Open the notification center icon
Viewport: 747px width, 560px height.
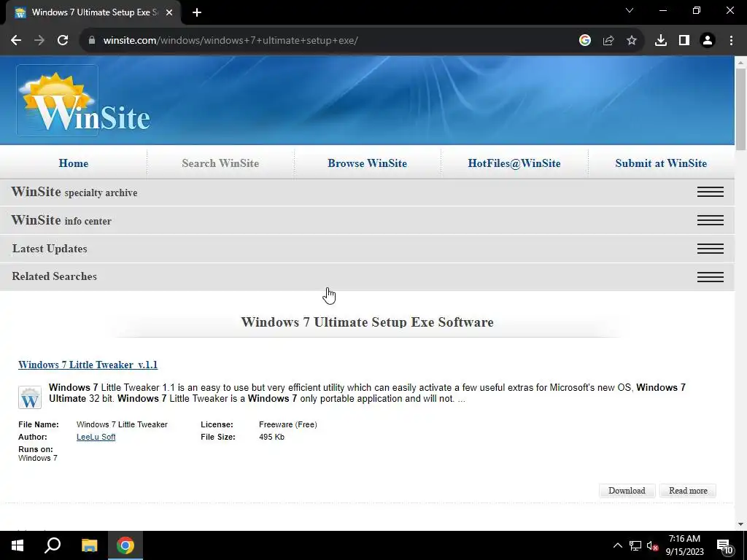pyautogui.click(x=724, y=545)
